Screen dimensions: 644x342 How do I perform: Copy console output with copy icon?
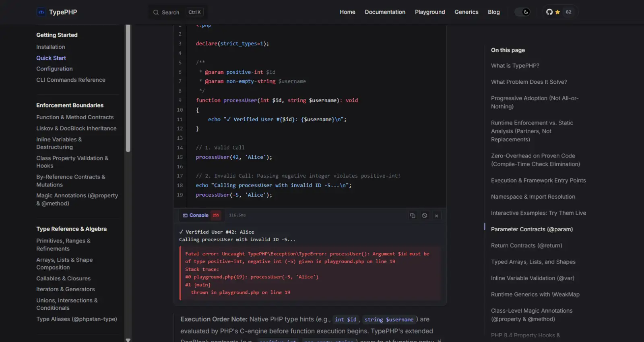[413, 216]
